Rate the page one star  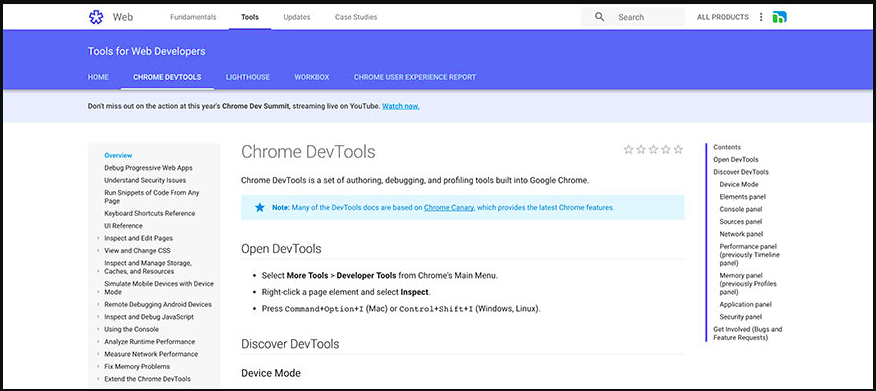629,149
